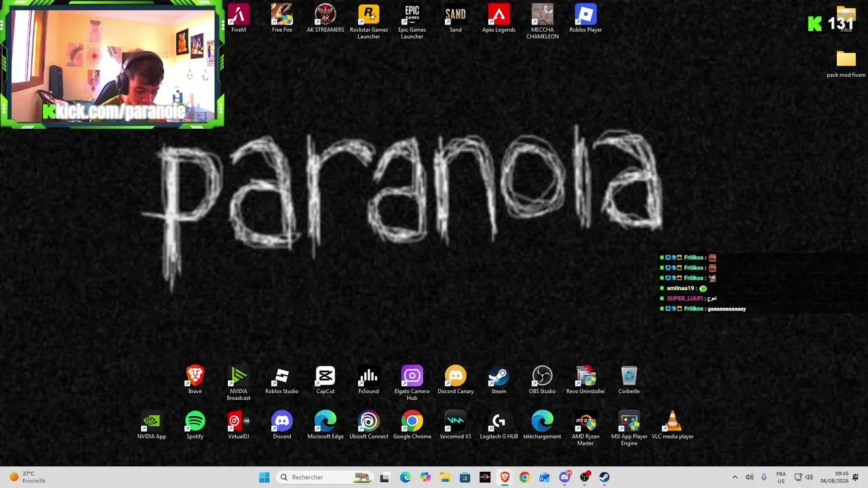Image resolution: width=868 pixels, height=488 pixels.
Task: Switch to OBS Studio in the taskbar
Action: coord(585,477)
